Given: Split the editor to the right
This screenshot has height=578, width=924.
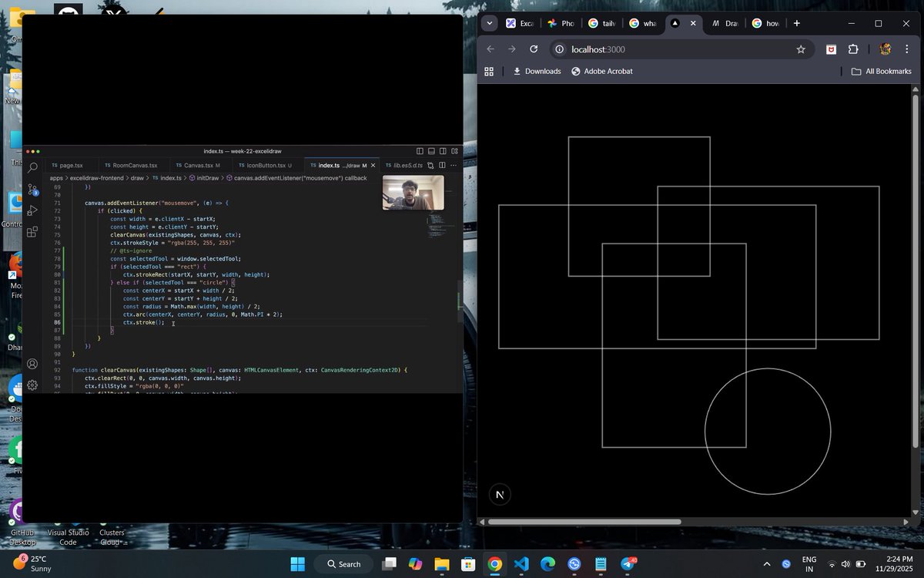Looking at the screenshot, I should (x=443, y=165).
